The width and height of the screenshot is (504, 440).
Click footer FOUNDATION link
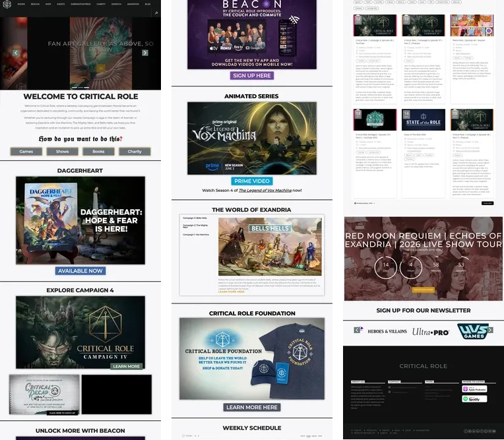(422, 430)
